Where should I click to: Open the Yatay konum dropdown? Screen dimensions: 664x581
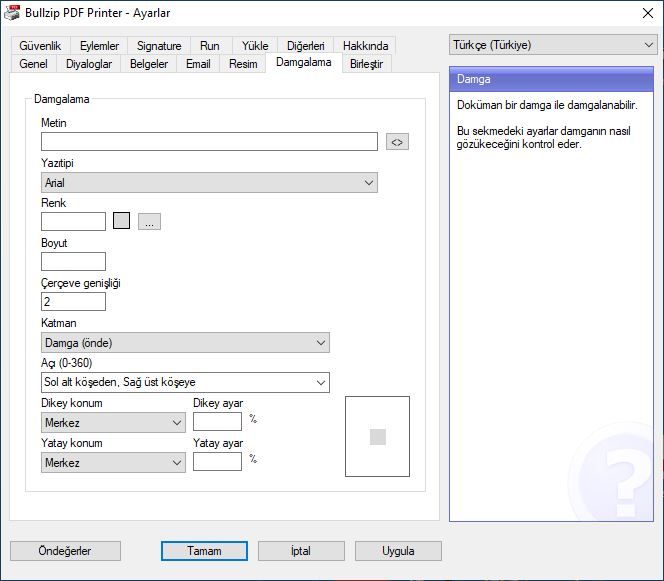113,462
